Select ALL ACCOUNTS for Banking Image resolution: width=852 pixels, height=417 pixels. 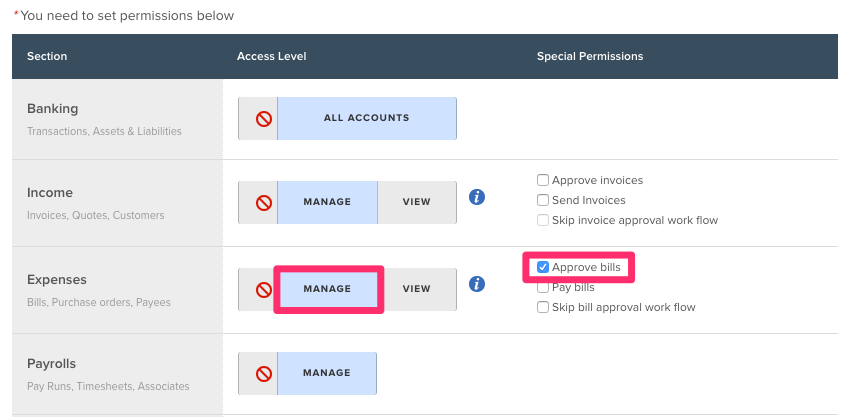[x=367, y=118]
